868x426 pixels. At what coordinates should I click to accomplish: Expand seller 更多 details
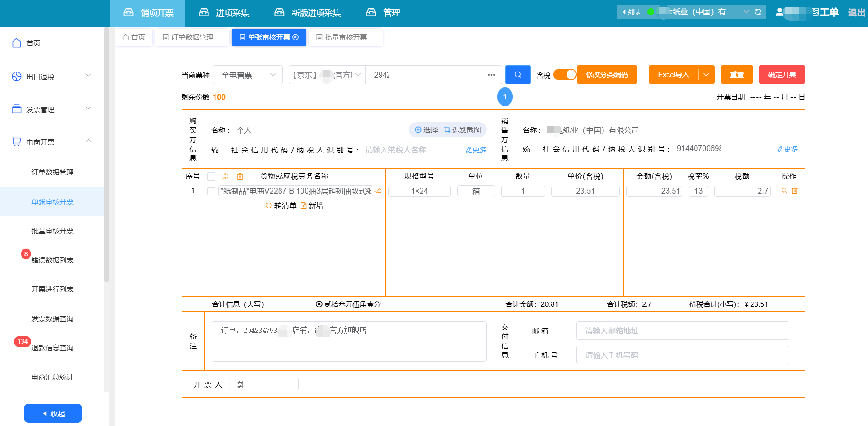pos(788,149)
